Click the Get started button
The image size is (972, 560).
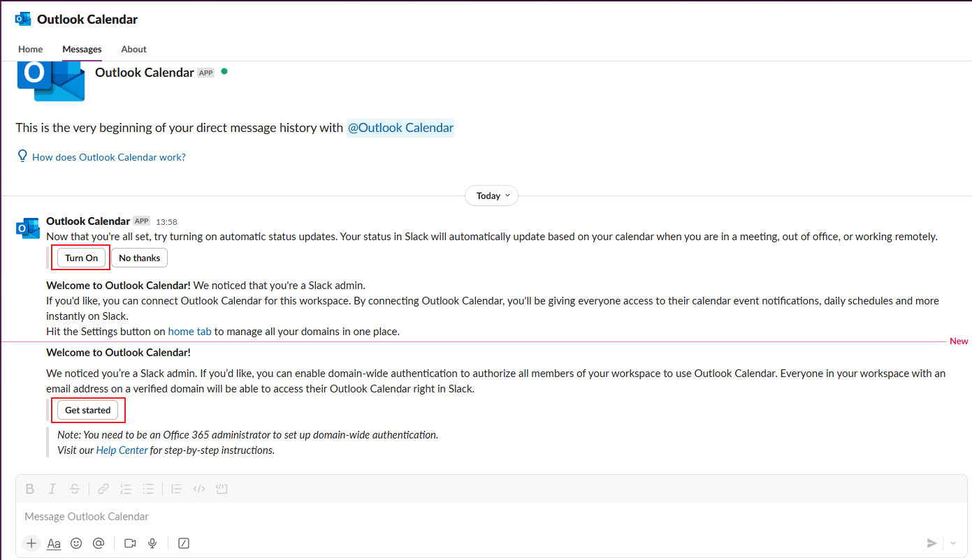88,410
